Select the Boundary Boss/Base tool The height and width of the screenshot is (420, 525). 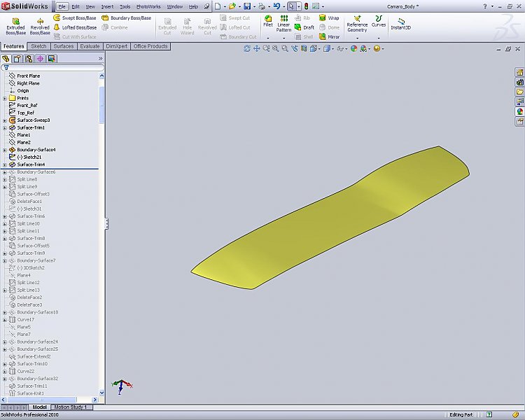pyautogui.click(x=126, y=17)
